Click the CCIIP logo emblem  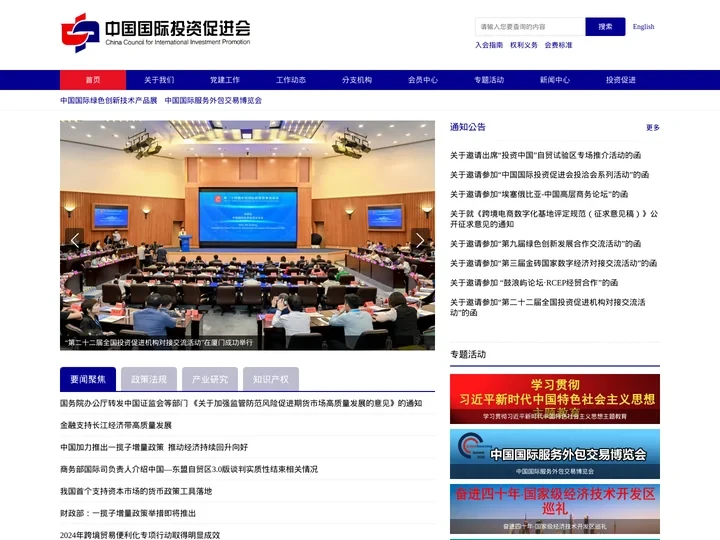click(x=80, y=33)
